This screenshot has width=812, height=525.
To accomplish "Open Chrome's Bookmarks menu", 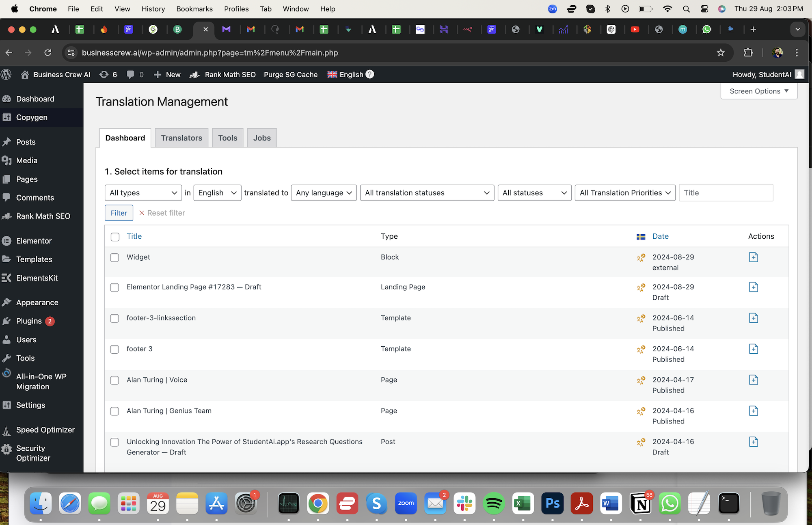I will (x=194, y=9).
